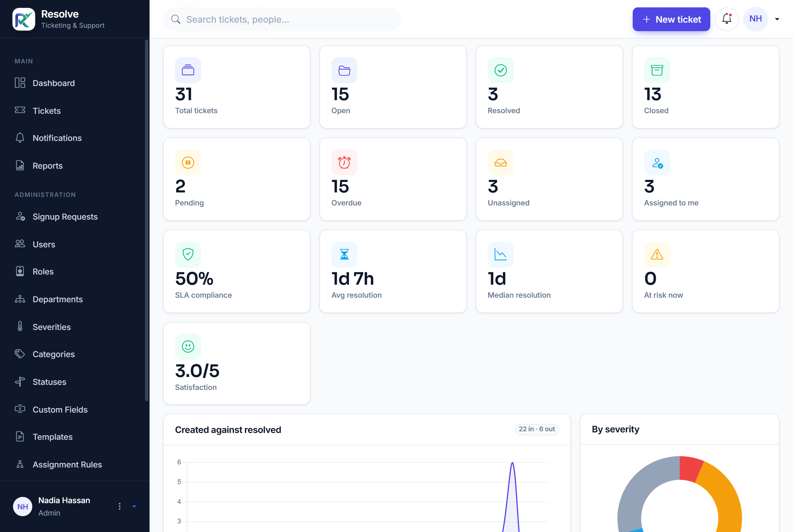Click the NH avatar in the header
The height and width of the screenshot is (532, 793).
(x=755, y=19)
